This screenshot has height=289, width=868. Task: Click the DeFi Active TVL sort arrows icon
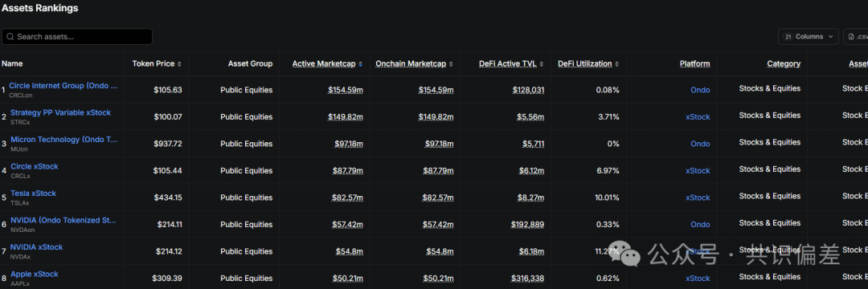542,64
